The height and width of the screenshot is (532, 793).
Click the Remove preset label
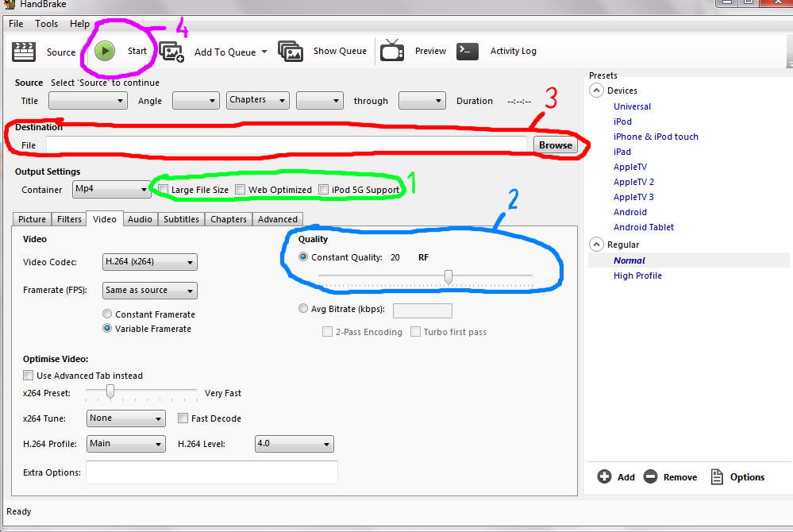680,477
